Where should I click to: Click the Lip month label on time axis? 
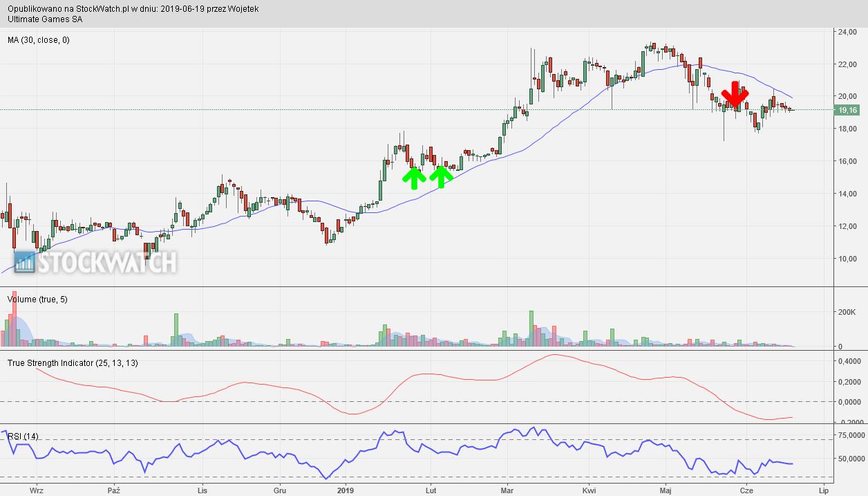point(823,490)
